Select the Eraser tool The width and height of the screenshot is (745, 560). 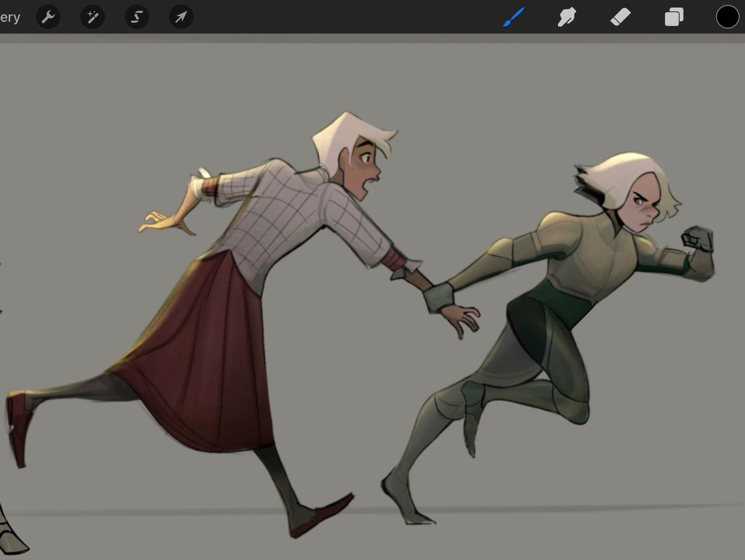click(x=620, y=17)
